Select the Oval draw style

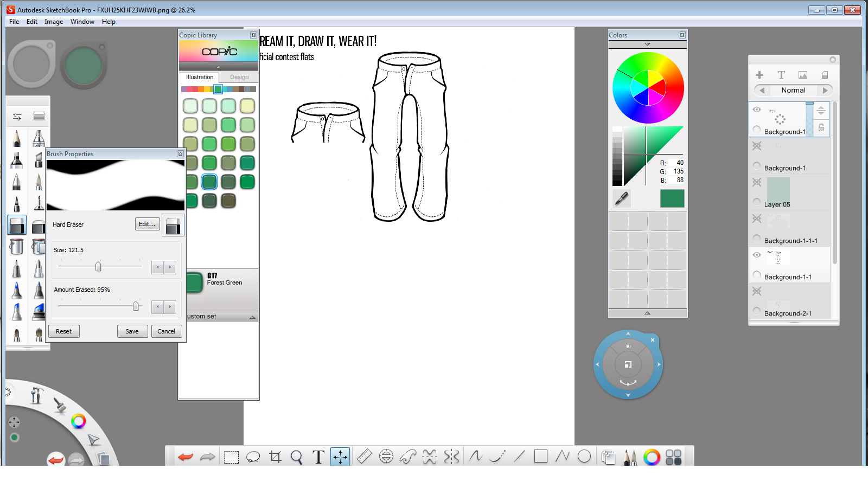[584, 457]
